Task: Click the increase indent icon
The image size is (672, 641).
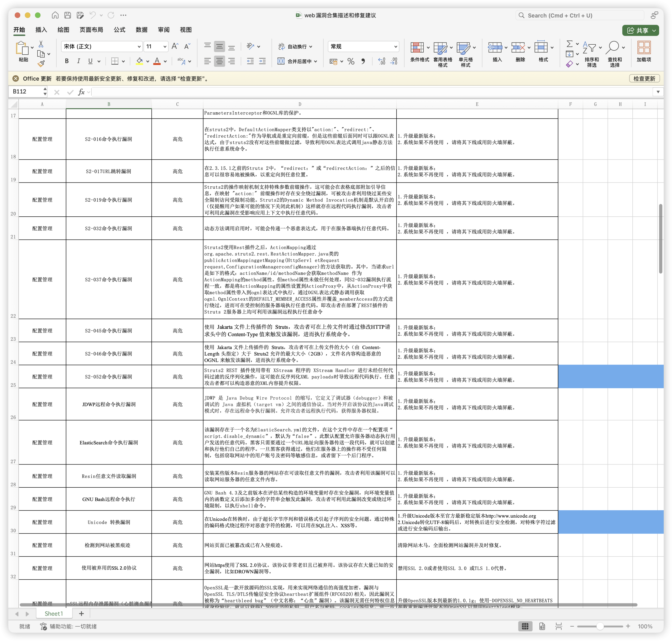Action: 262,61
